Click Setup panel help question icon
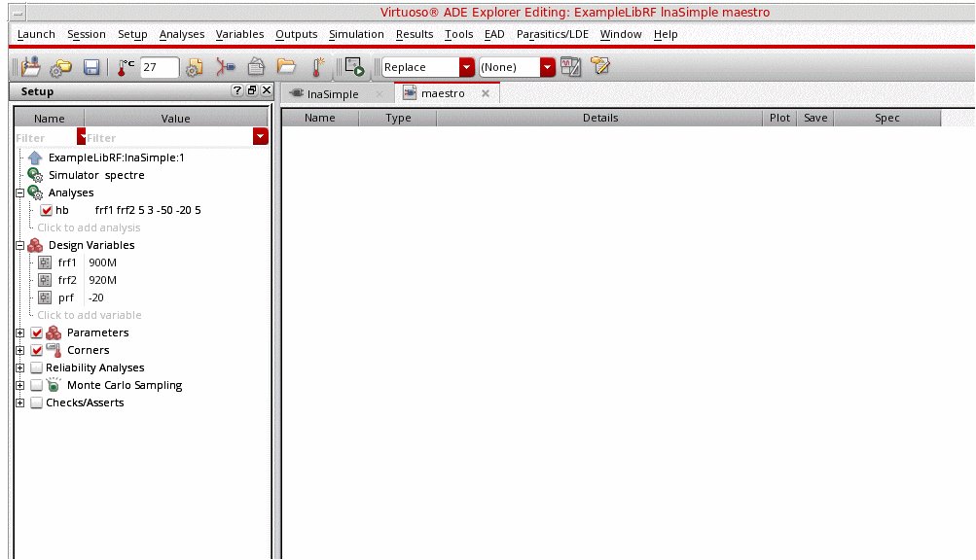The height and width of the screenshot is (560, 976). (x=236, y=90)
